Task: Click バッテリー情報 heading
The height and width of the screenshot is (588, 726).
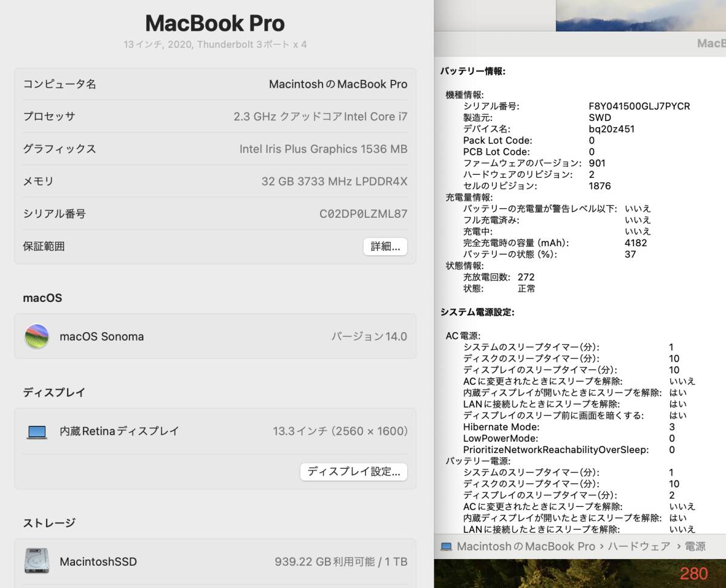Action: coord(473,71)
